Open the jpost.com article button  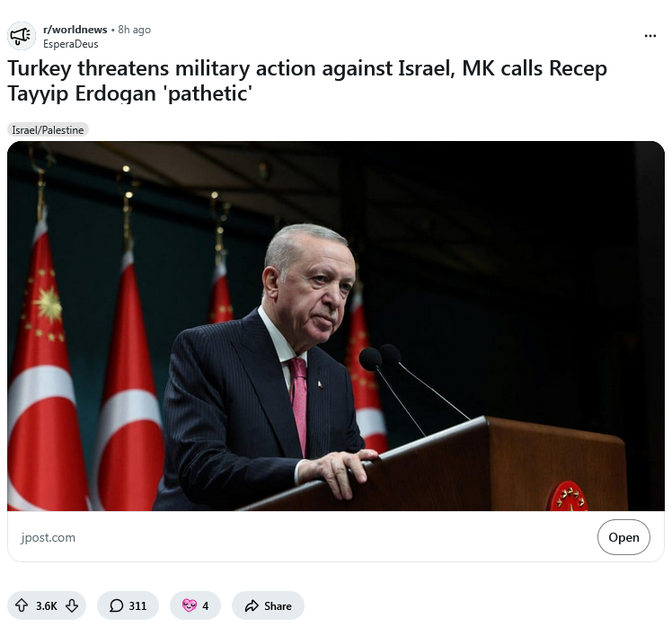pos(623,537)
